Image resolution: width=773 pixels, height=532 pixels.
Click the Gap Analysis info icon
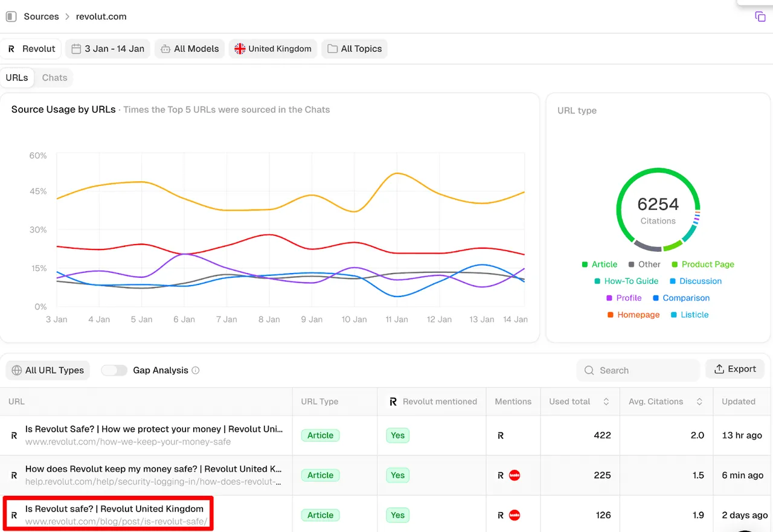point(196,370)
